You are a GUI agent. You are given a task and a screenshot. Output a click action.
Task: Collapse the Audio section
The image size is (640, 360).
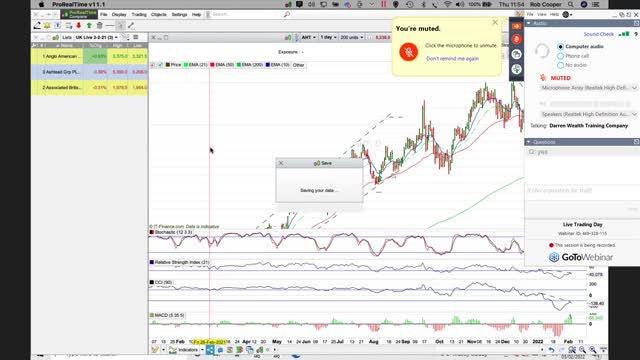tap(529, 23)
